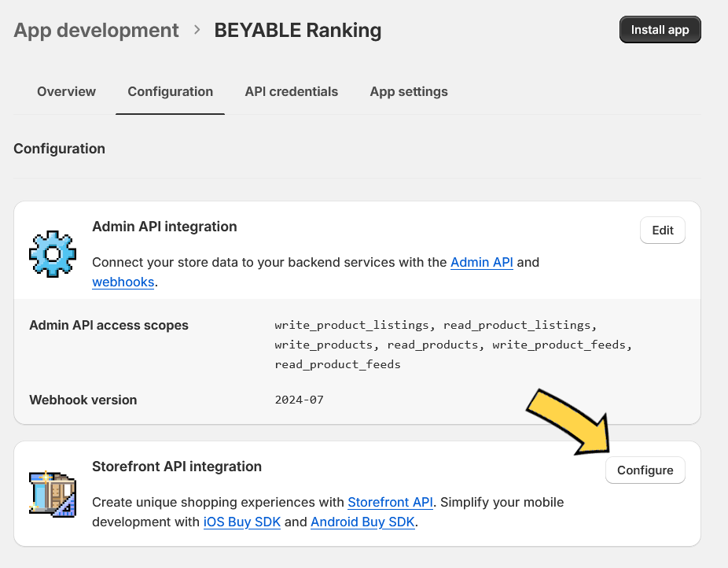This screenshot has height=568, width=728.
Task: Open the Android Buy SDK link
Action: click(362, 522)
